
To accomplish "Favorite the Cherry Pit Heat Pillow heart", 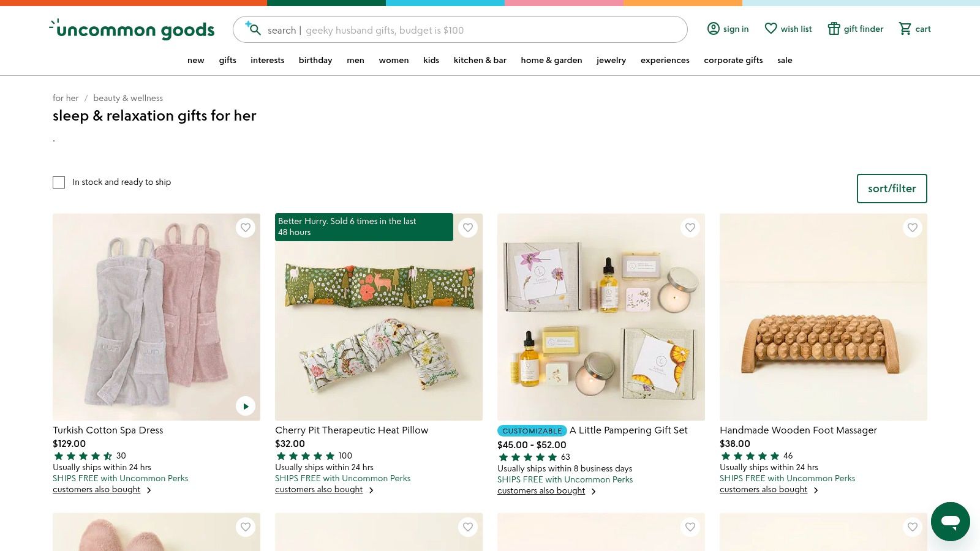I will point(468,228).
